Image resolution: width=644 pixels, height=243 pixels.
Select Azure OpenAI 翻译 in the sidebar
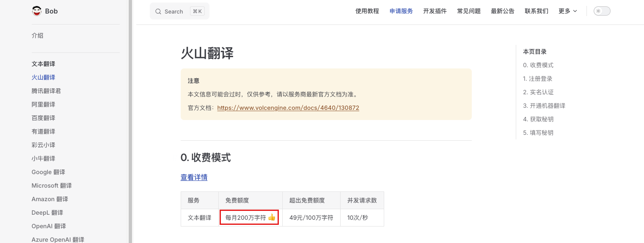click(x=58, y=239)
